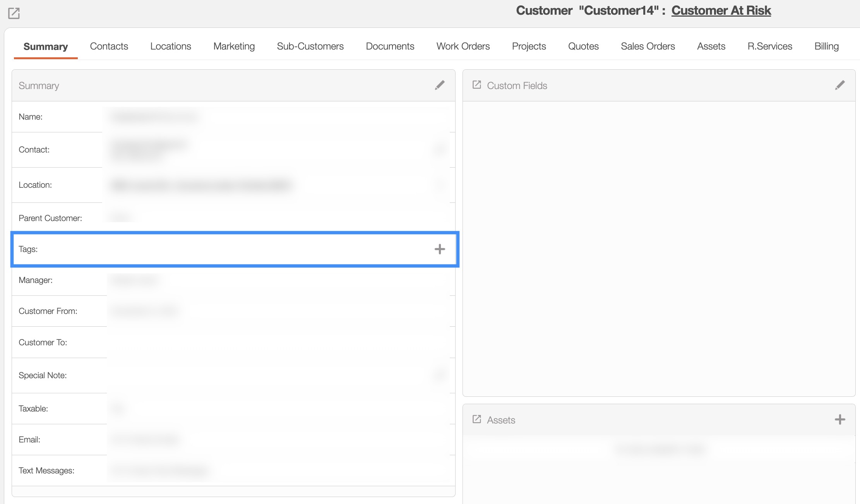Open the Customer At Risk link
Screen dimensions: 860x504
pyautogui.click(x=721, y=10)
